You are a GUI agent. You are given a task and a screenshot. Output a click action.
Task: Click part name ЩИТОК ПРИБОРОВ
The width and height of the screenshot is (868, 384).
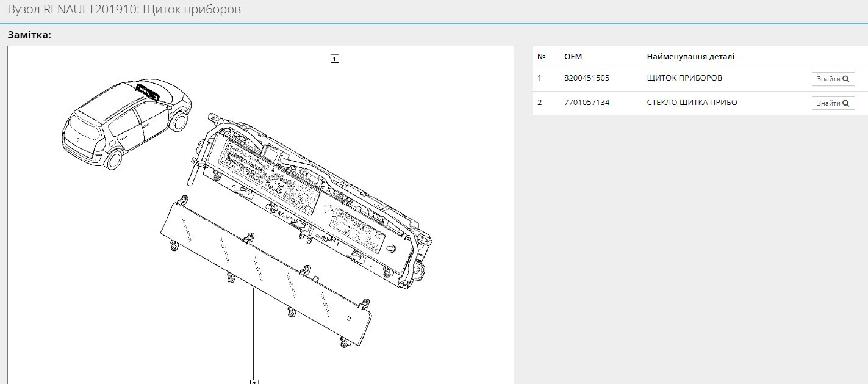click(x=684, y=78)
